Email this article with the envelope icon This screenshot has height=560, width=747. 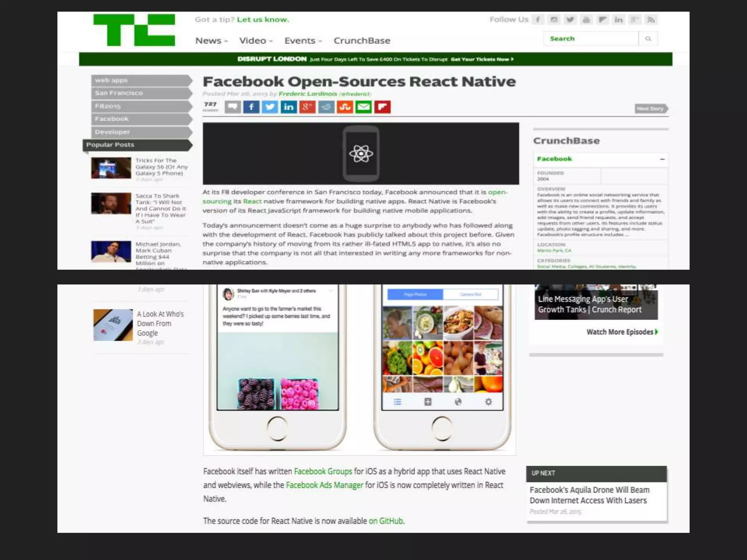[363, 107]
